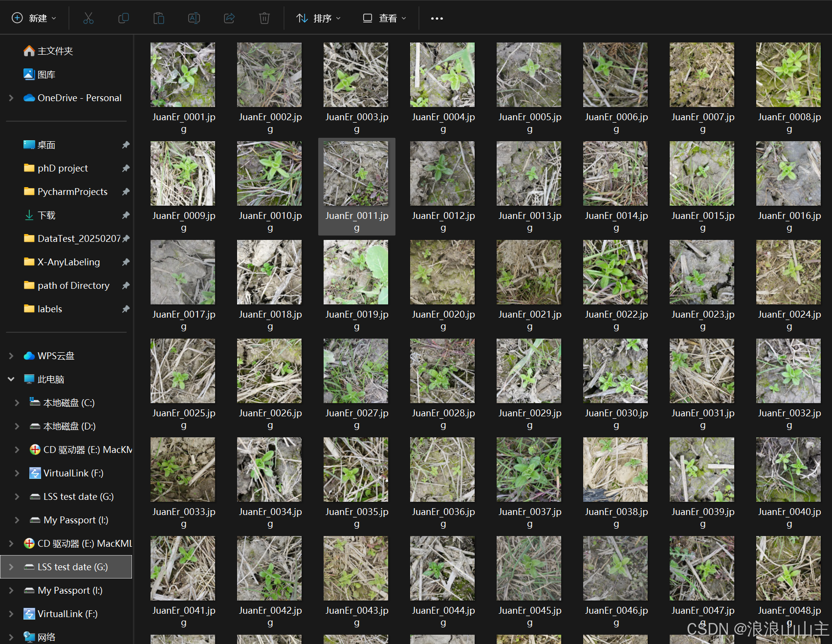832x644 pixels.
Task: Select OneDrive - Personal in sidebar
Action: [79, 98]
